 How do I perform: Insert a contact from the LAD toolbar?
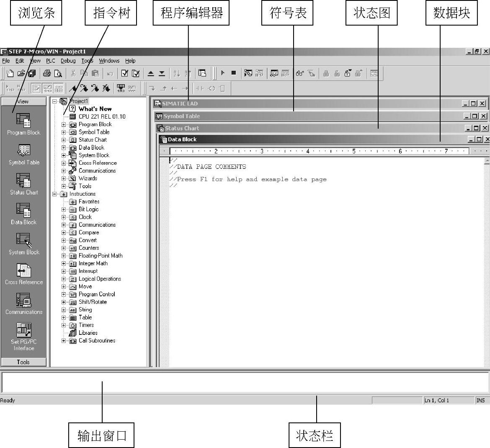click(x=200, y=88)
